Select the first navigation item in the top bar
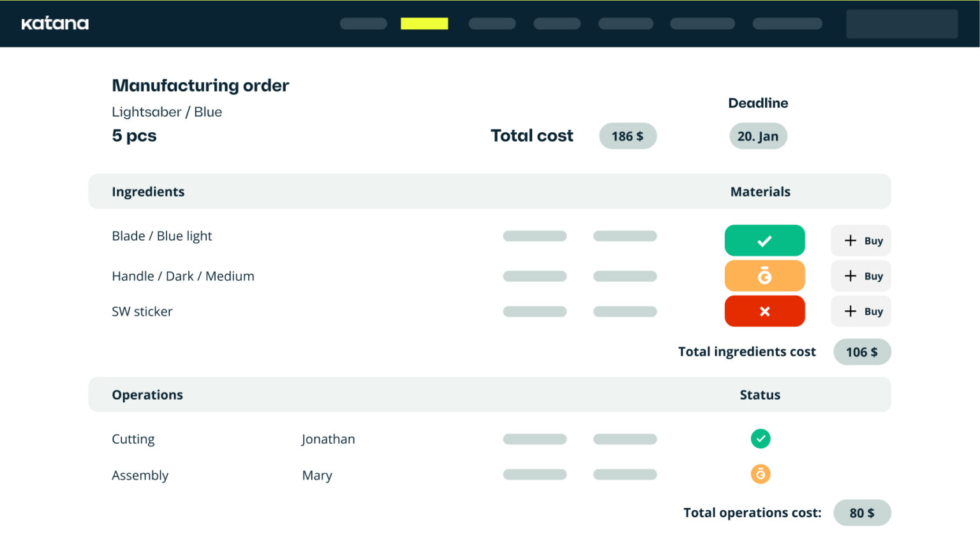The image size is (980, 551). point(363,24)
